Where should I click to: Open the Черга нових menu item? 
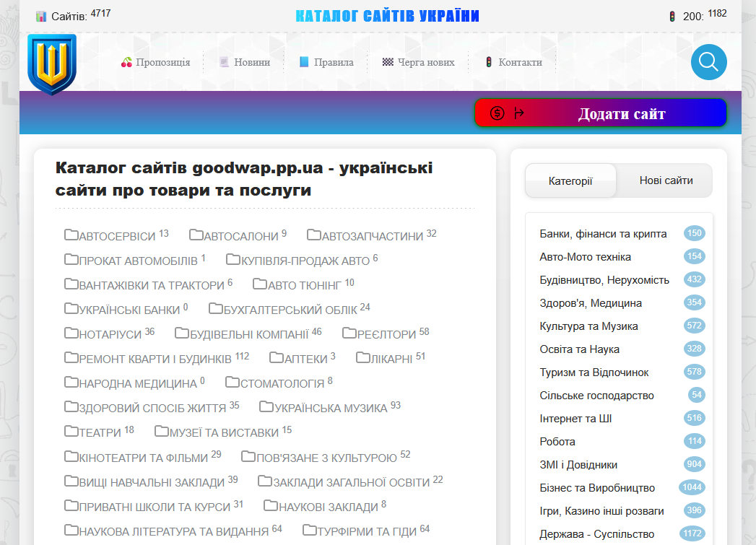point(426,62)
